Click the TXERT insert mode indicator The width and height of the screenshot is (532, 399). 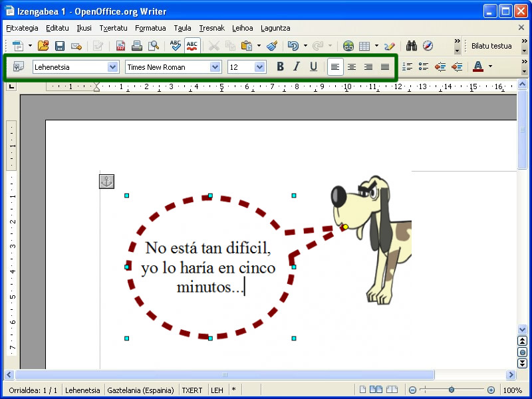click(x=192, y=390)
